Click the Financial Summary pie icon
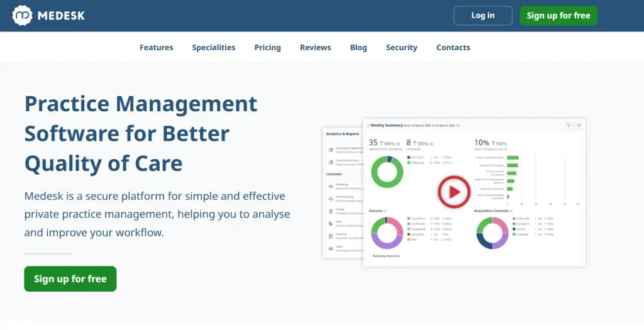This screenshot has height=330, width=644. pos(331,163)
